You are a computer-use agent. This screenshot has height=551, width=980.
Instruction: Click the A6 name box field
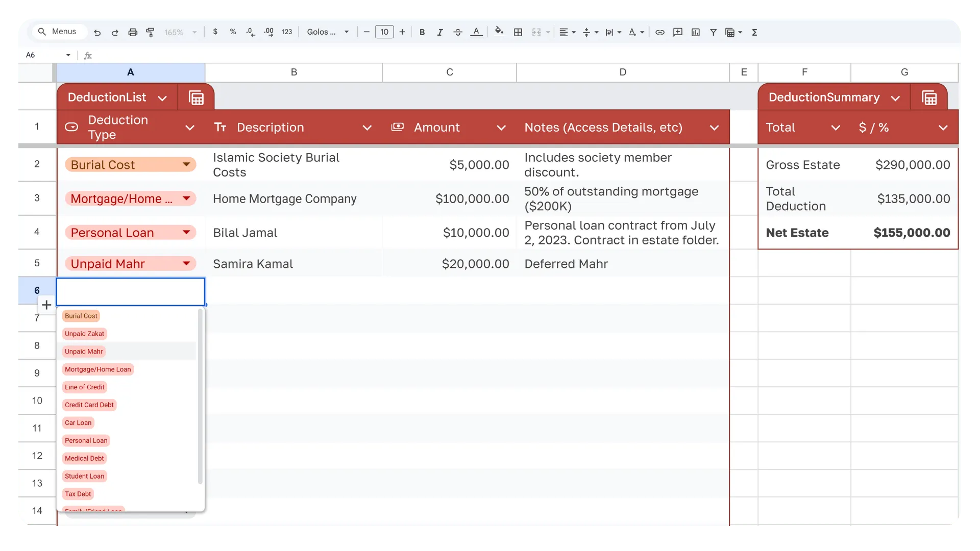point(48,55)
